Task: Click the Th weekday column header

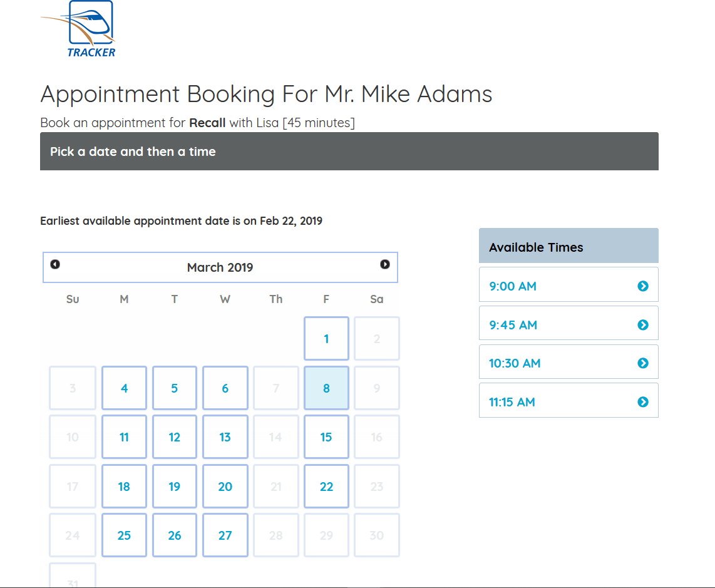Action: point(276,299)
